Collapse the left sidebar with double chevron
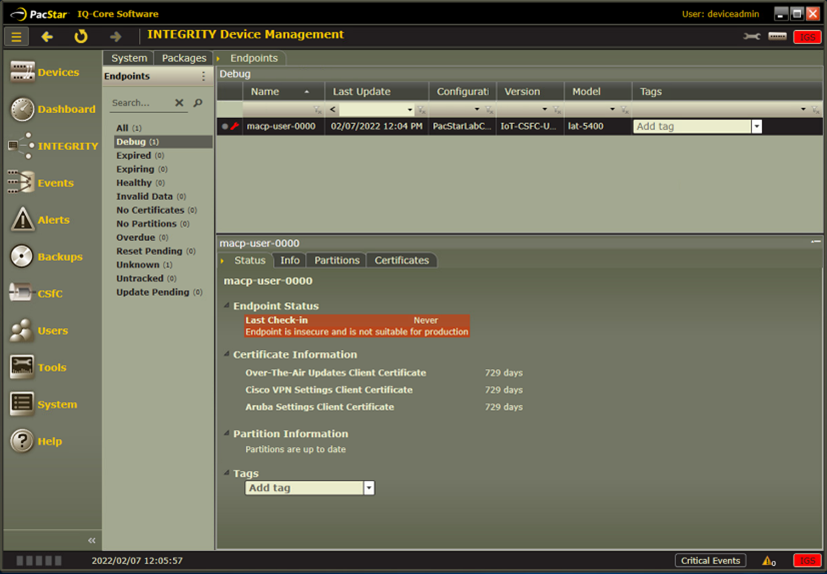This screenshot has width=827, height=574. click(92, 540)
